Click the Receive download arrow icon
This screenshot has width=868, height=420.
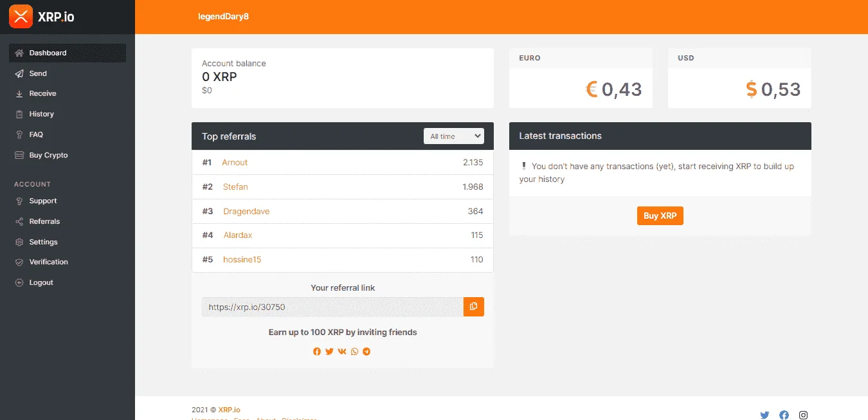pos(19,94)
